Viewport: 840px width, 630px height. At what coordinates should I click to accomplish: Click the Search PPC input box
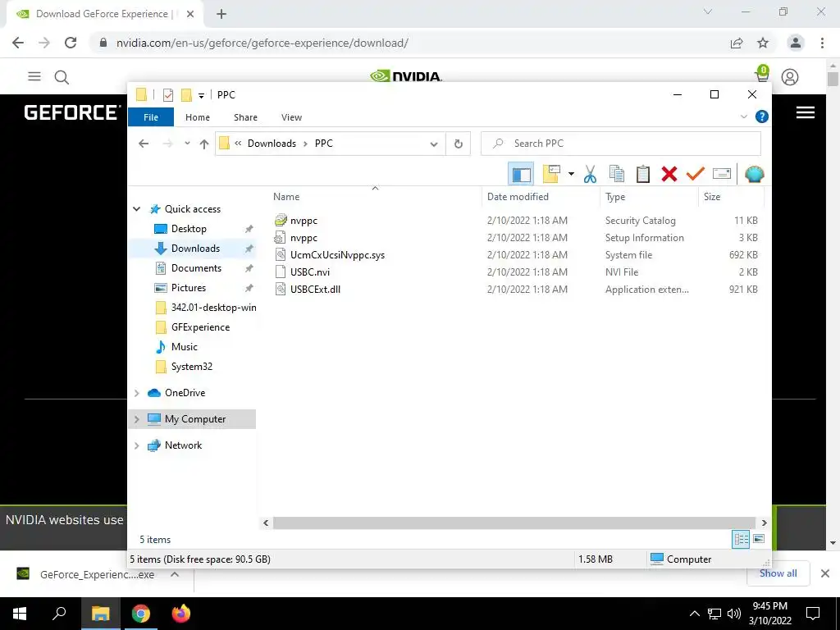coord(621,144)
